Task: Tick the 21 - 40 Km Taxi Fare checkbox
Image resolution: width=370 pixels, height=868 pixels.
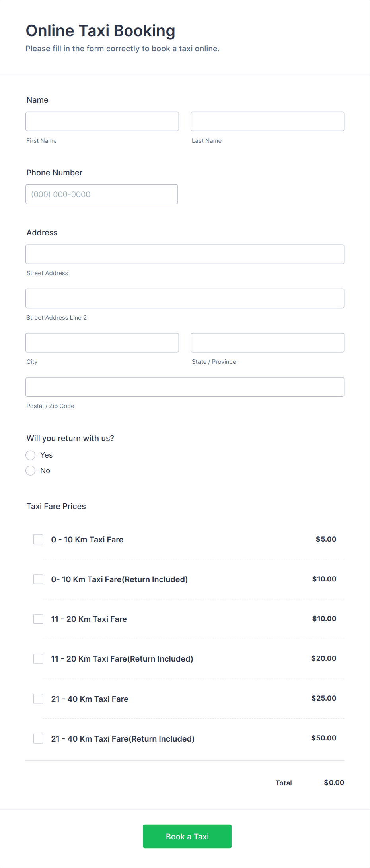Action: (38, 699)
